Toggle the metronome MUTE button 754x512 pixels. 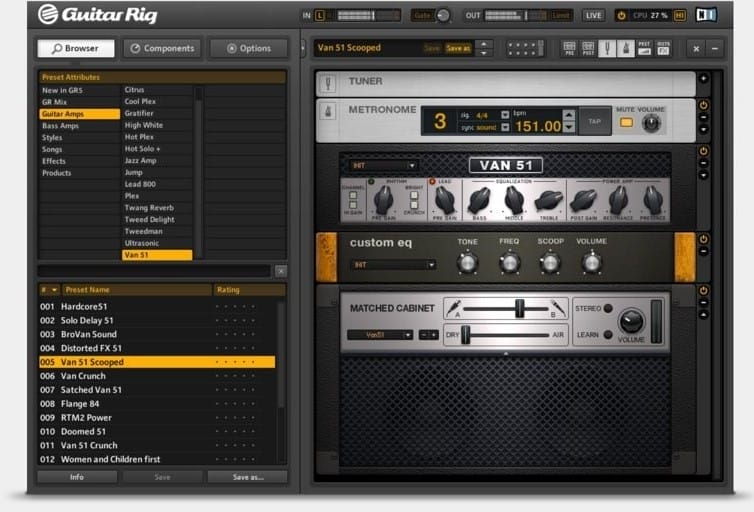tap(626, 123)
